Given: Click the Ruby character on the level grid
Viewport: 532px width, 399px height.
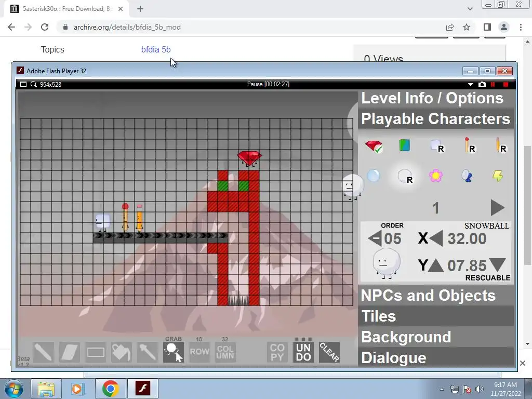Looking at the screenshot, I should click(x=249, y=158).
